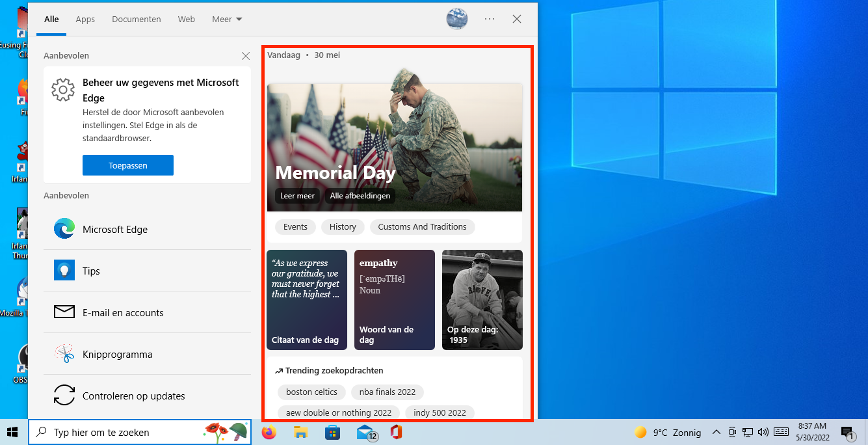Image resolution: width=868 pixels, height=445 pixels.
Task: Open Firefox from the taskbar
Action: tap(269, 432)
